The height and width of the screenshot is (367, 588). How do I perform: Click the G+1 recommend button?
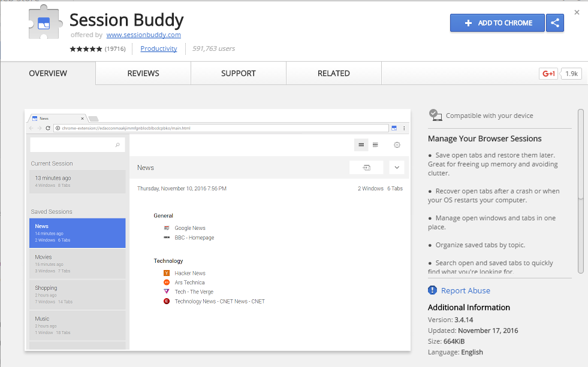click(x=548, y=74)
